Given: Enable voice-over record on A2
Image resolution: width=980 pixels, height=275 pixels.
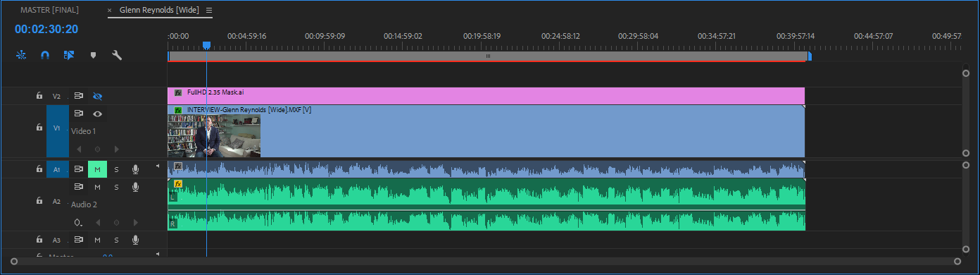Looking at the screenshot, I should [135, 187].
